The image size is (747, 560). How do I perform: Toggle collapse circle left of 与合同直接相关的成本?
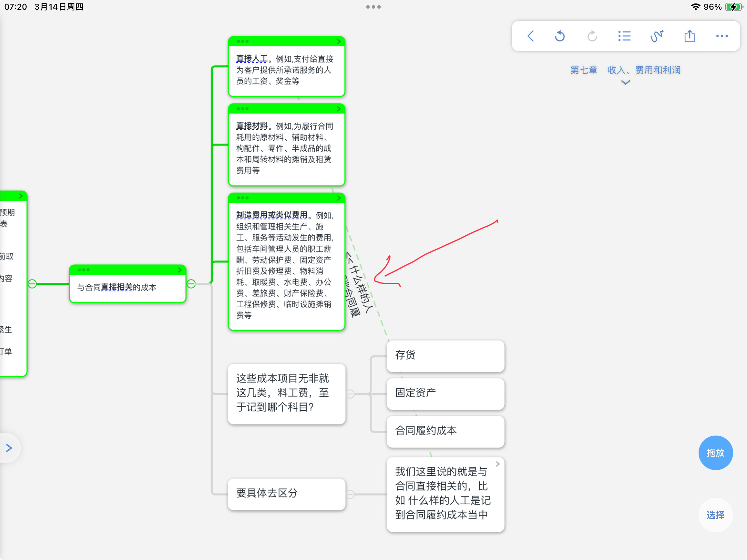pos(32,284)
